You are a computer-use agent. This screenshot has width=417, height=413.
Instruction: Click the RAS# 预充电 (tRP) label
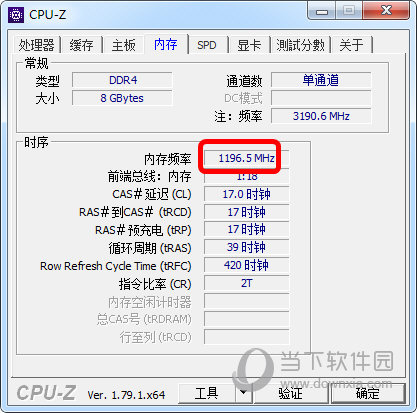pos(143,230)
